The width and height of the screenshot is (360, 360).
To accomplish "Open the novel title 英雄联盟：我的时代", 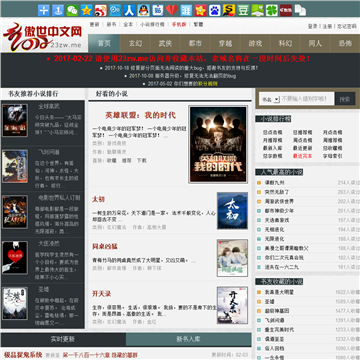I will (140, 115).
